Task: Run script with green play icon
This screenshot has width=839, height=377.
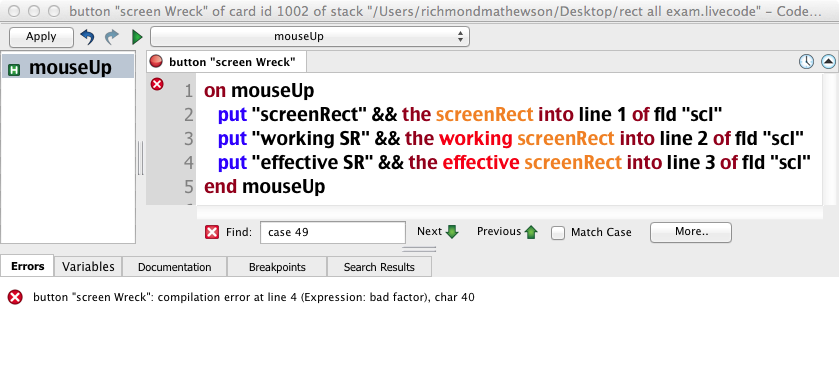Action: (x=138, y=37)
